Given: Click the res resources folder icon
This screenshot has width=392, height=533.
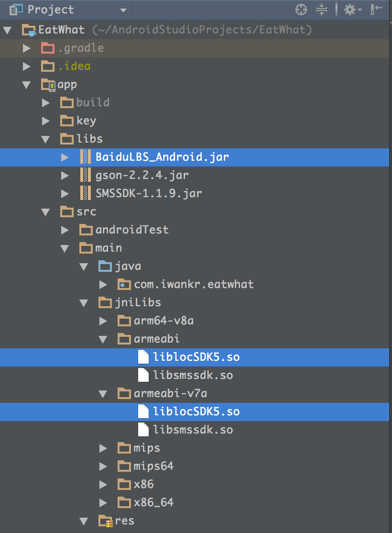Looking at the screenshot, I should coord(105,521).
